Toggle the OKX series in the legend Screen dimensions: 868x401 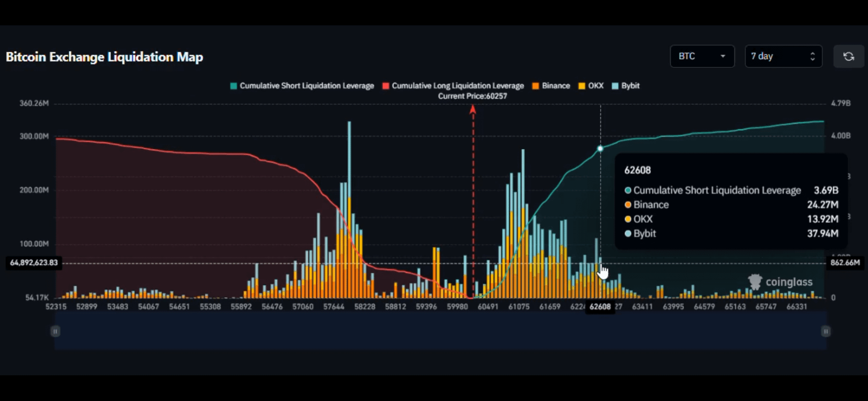tap(591, 86)
